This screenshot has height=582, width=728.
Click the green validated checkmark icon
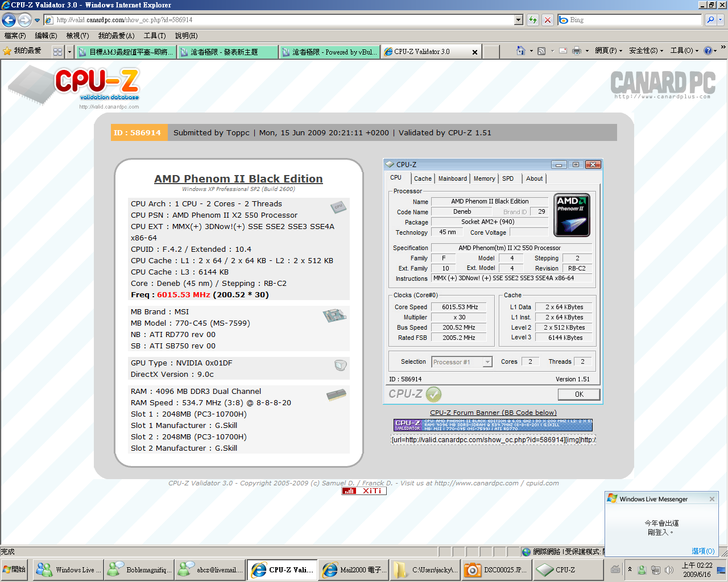433,394
